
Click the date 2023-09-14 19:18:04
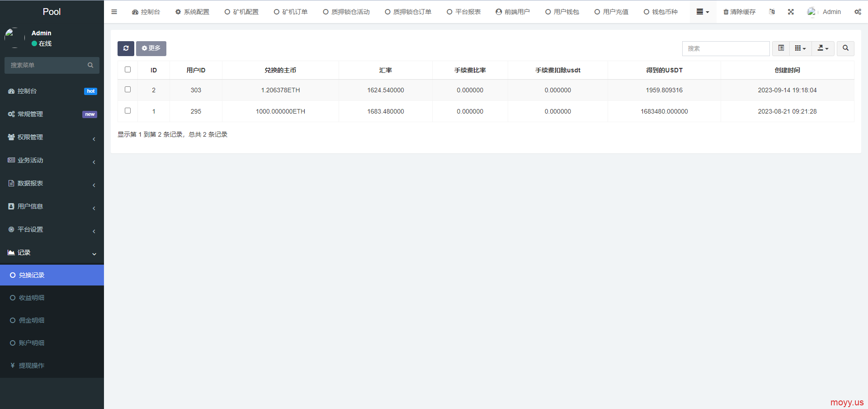(787, 90)
